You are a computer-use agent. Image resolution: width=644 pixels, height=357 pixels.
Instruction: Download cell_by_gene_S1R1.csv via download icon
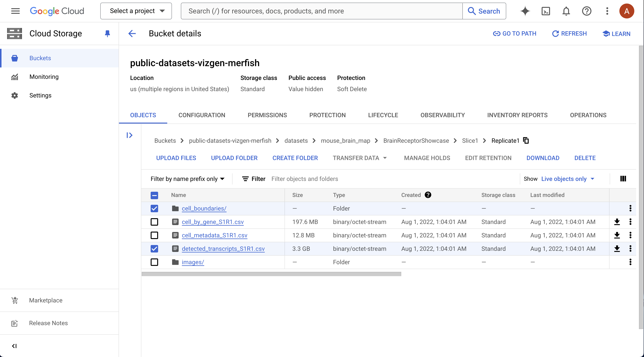pos(617,222)
